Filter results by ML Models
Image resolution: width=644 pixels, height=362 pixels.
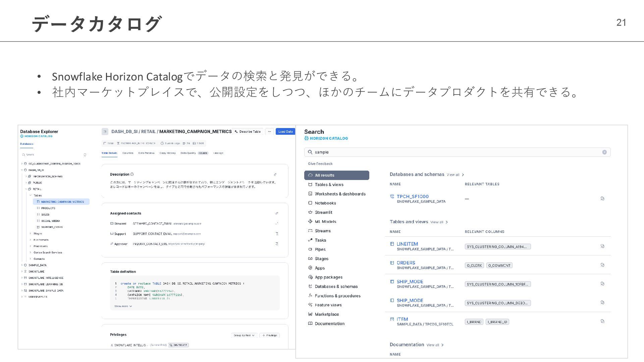(325, 222)
